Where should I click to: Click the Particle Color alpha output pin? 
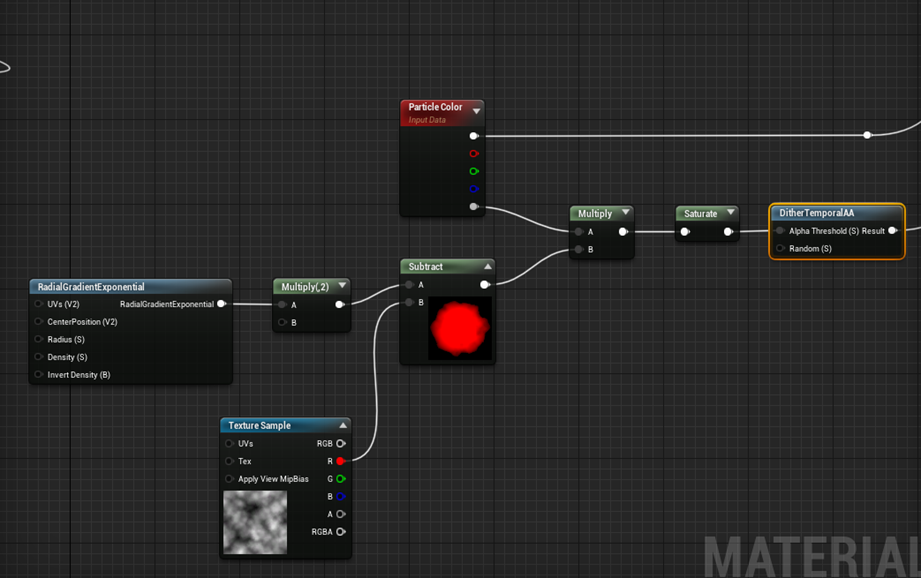coord(474,206)
